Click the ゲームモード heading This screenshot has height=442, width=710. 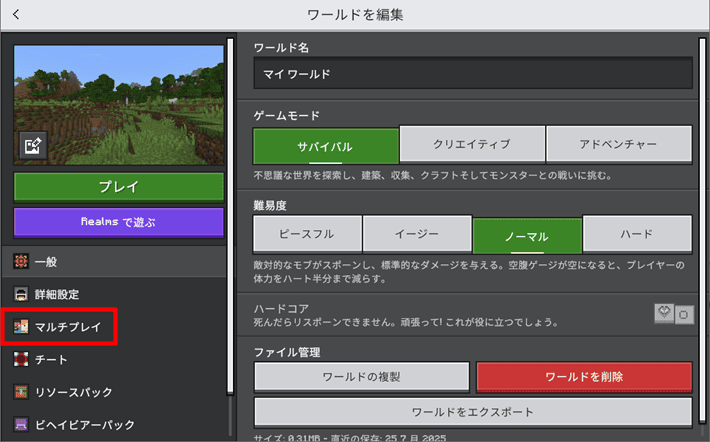[287, 116]
